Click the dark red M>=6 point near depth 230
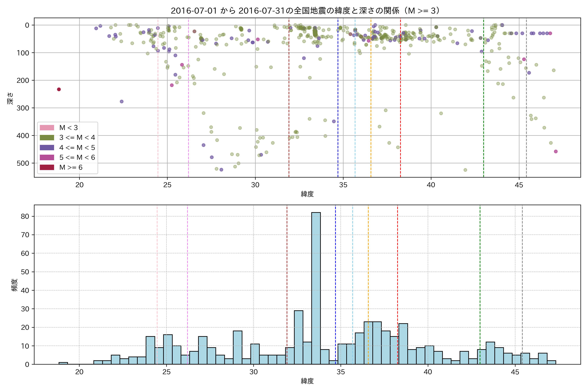 point(59,90)
